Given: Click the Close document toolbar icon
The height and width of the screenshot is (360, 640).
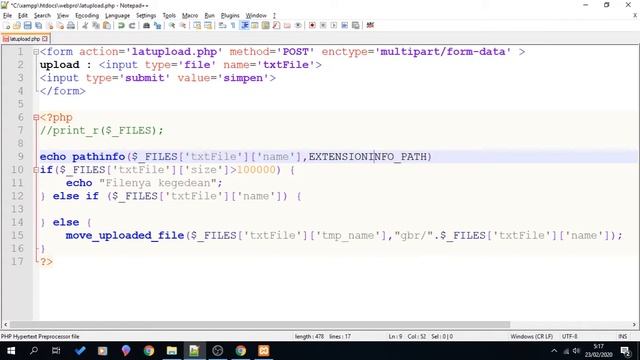Looking at the screenshot, I should point(50,25).
